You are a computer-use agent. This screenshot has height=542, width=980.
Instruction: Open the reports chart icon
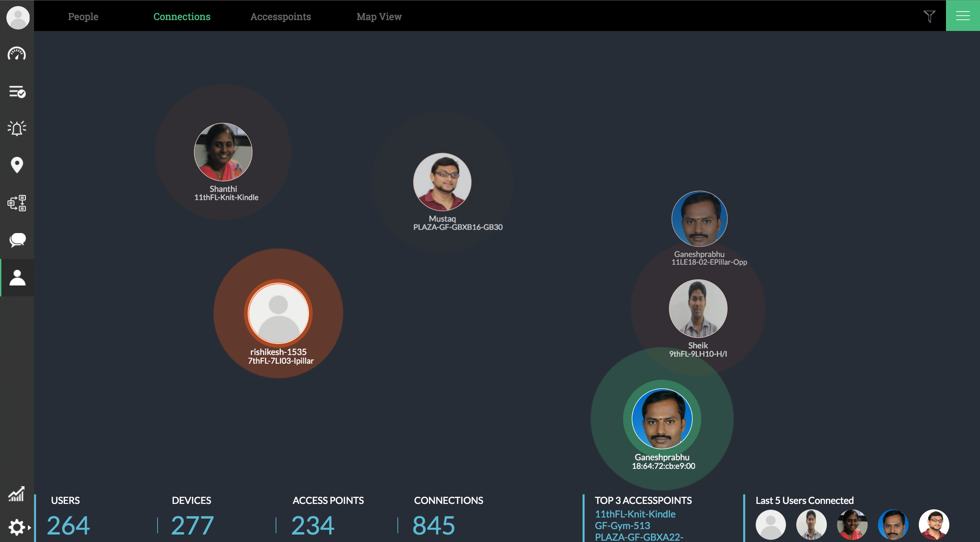17,494
